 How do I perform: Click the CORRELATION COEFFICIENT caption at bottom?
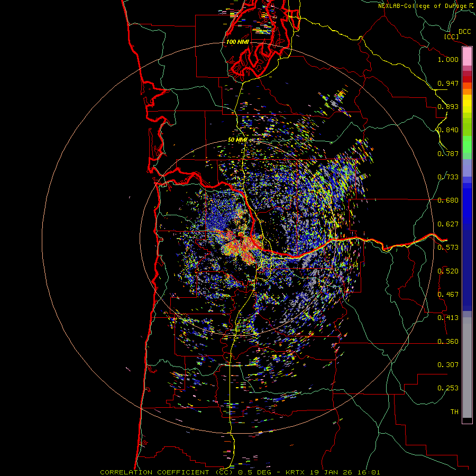pyautogui.click(x=240, y=472)
